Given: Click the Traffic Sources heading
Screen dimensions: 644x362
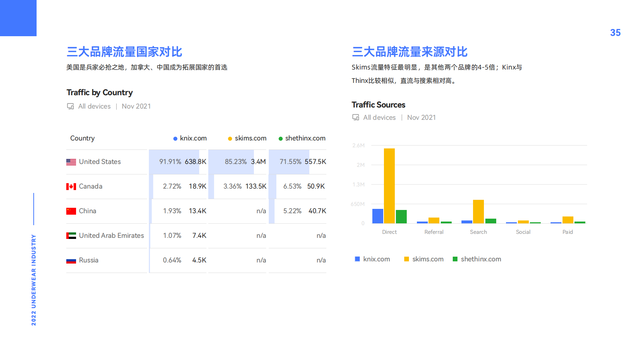Looking at the screenshot, I should 379,105.
